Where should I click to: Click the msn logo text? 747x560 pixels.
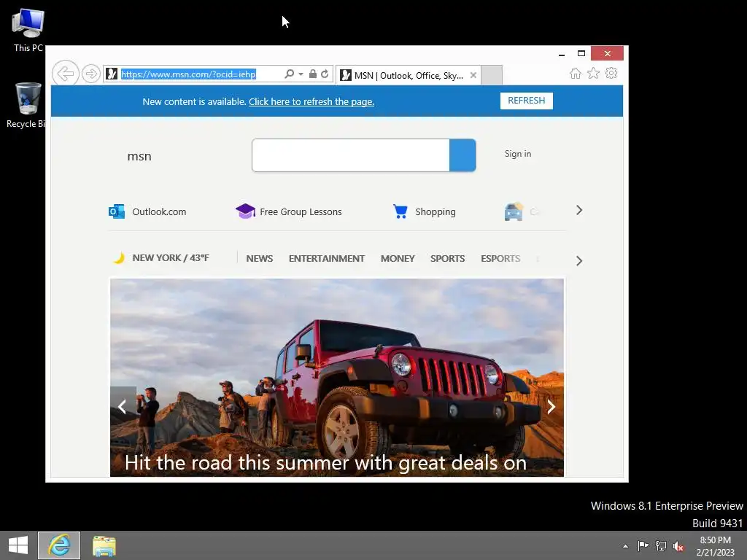point(139,156)
